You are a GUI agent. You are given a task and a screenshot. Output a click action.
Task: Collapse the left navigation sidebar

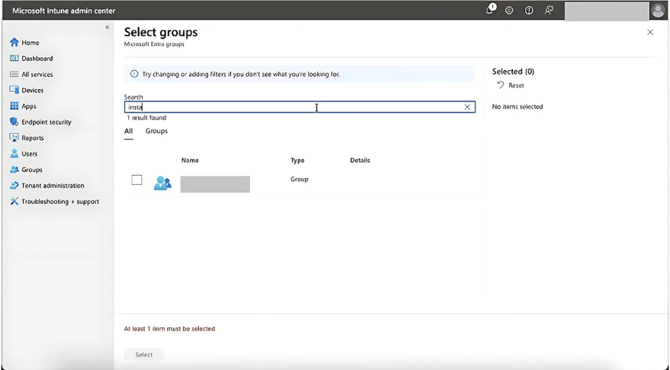107,27
